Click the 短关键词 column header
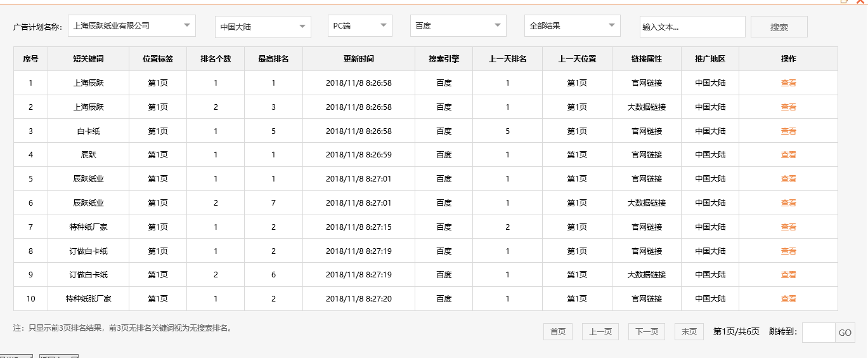Screen dimensions: 868x358 click(x=88, y=58)
